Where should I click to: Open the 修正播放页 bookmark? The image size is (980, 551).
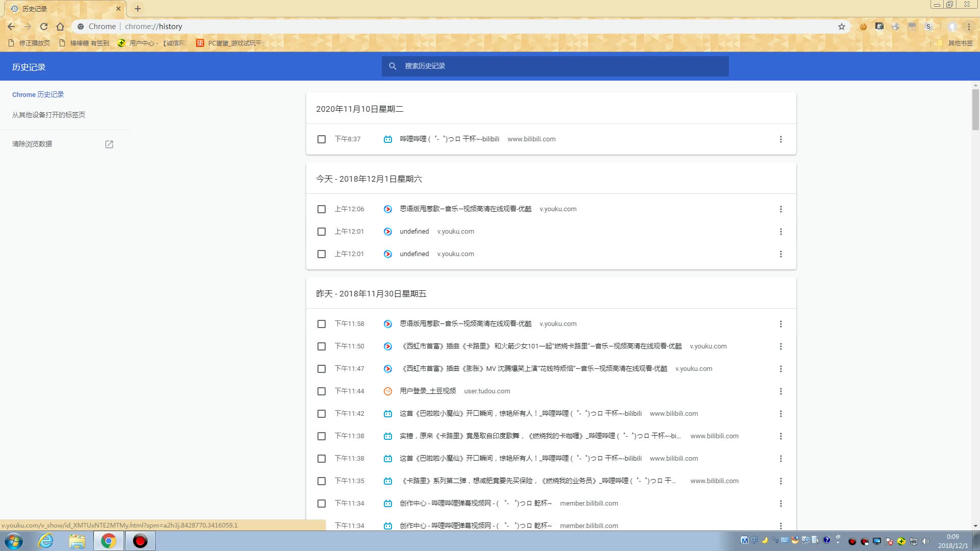pyautogui.click(x=30, y=43)
